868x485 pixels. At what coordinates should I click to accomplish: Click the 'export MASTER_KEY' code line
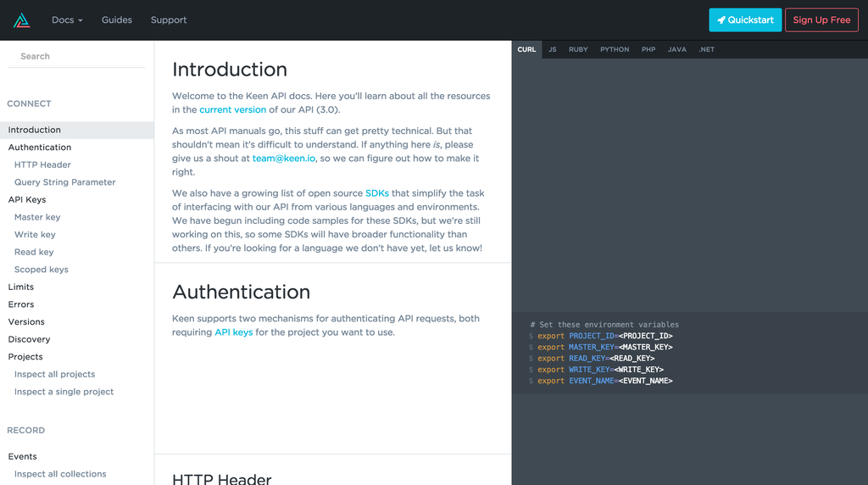(601, 347)
